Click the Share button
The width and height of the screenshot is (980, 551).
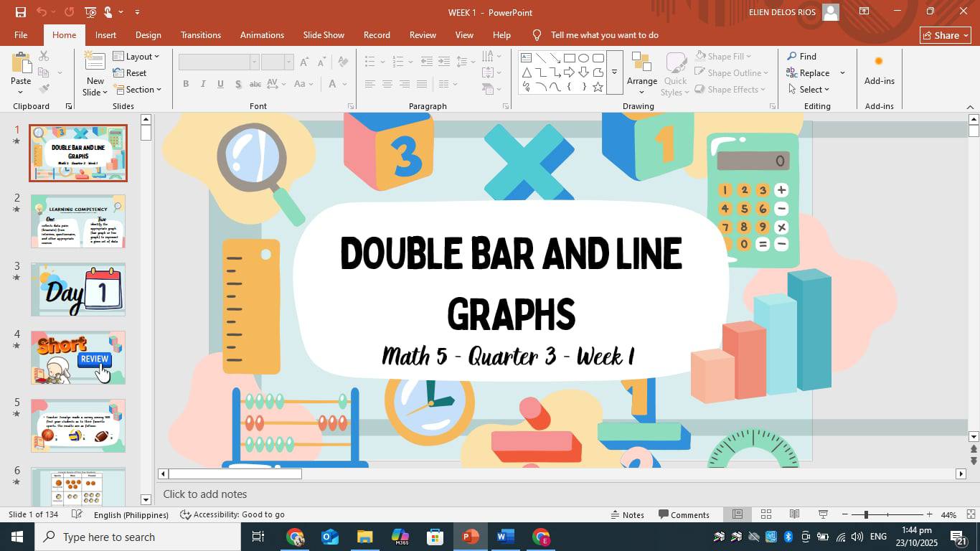tap(946, 35)
